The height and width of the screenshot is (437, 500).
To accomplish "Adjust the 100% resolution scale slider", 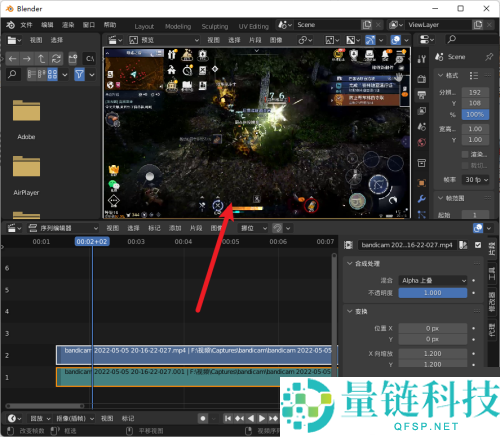I will (475, 114).
